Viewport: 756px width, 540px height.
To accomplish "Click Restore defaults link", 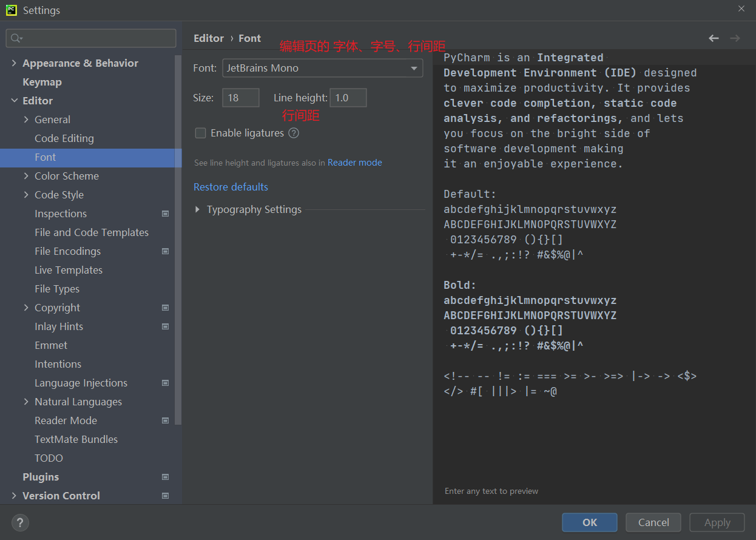I will pos(231,187).
